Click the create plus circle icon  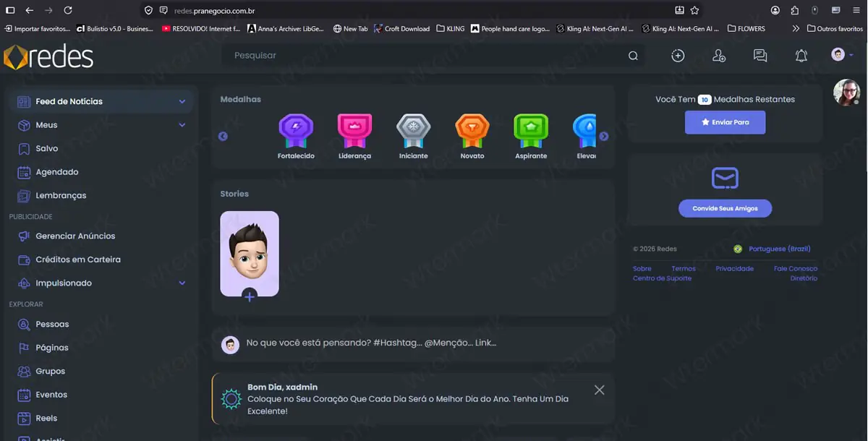point(678,56)
